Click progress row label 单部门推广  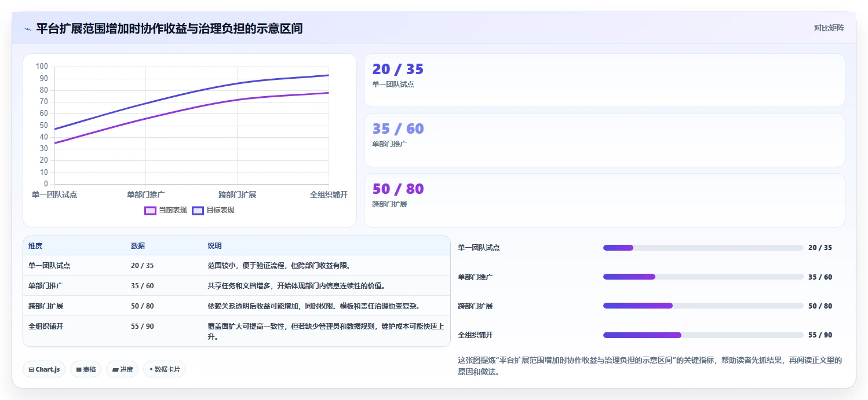point(475,277)
